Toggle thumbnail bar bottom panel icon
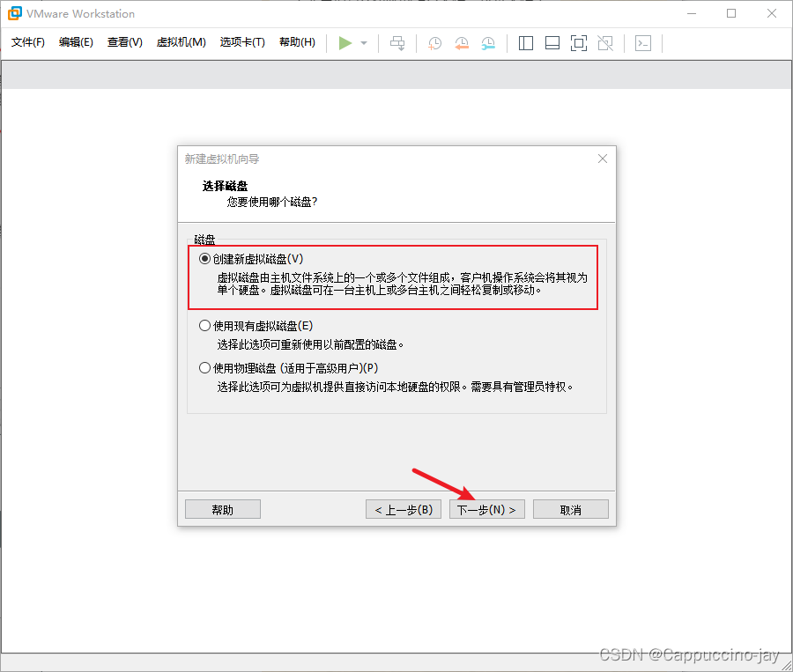793x672 pixels. tap(552, 43)
